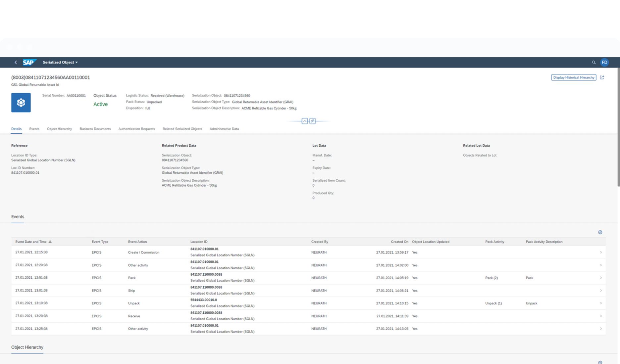620x364 pixels.
Task: Switch to the Object Hierarchy tab
Action: tap(59, 129)
